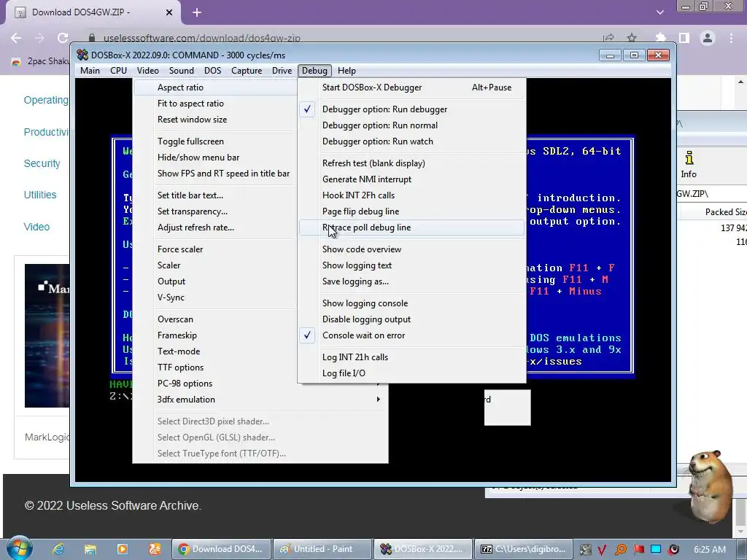Toggle Page flip debug line
Viewport: 747px width, 560px height.
pos(412,211)
